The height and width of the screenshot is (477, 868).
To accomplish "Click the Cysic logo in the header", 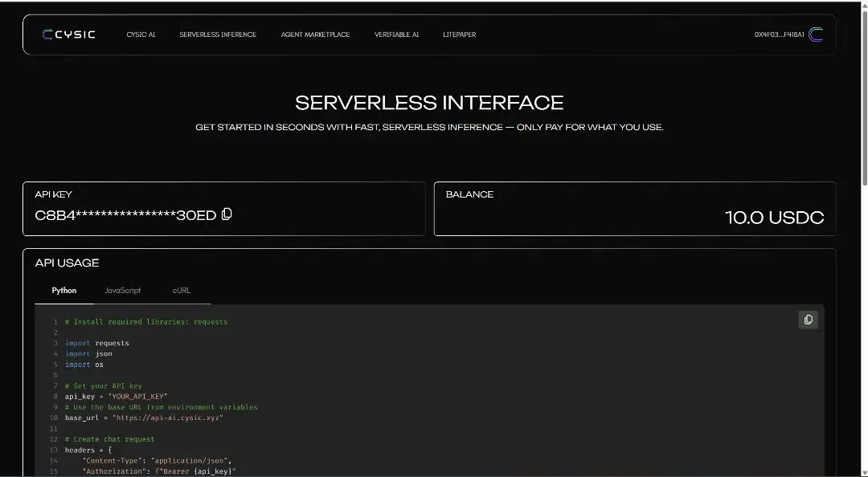I will pyautogui.click(x=68, y=35).
